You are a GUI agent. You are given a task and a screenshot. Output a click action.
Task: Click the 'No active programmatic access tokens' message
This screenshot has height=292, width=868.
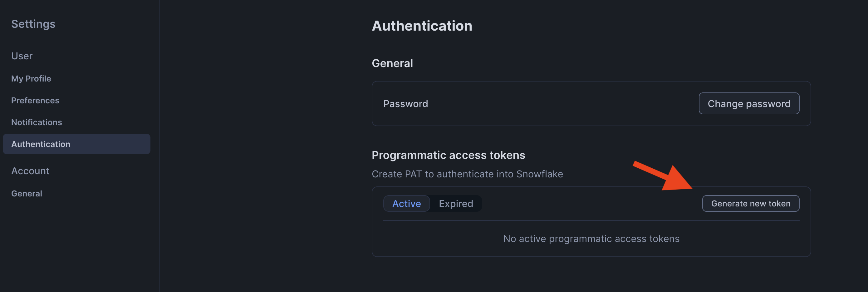pyautogui.click(x=591, y=239)
